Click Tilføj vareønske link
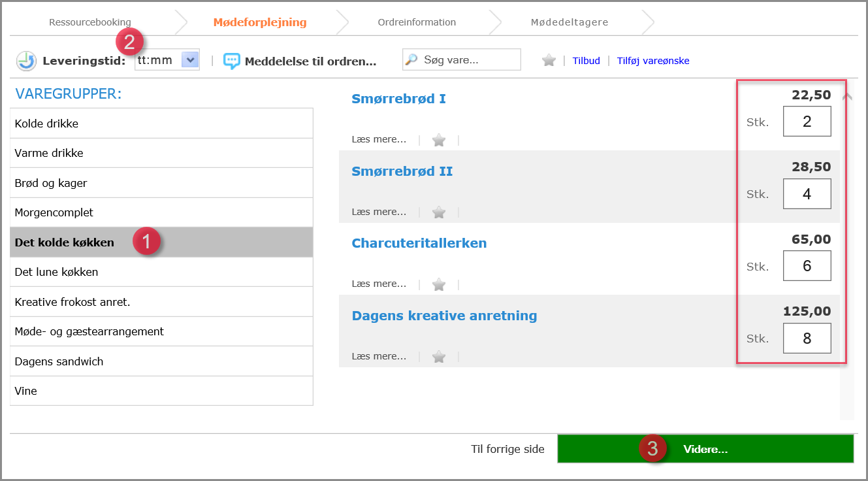The image size is (868, 481). coord(653,61)
